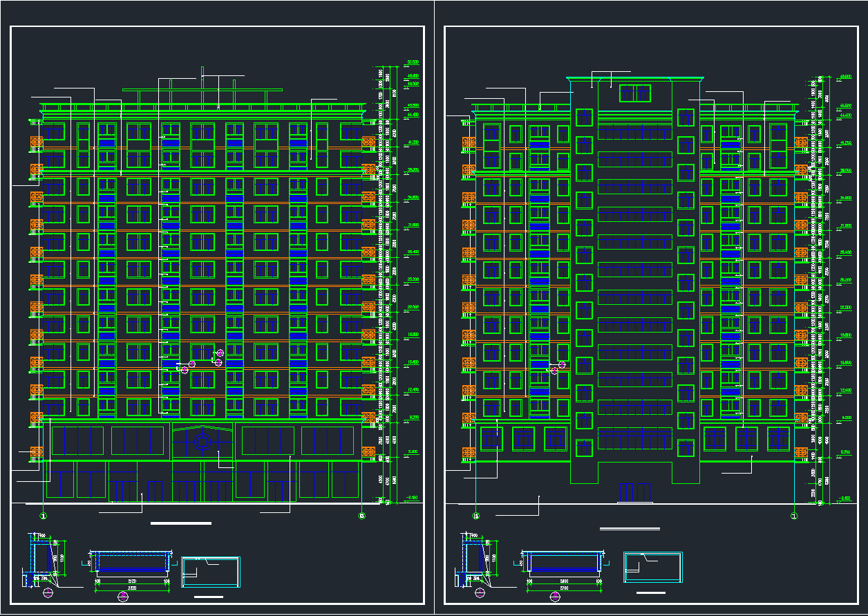Select the circular window in the arched pediment
The height and width of the screenshot is (616, 868).
(202, 440)
